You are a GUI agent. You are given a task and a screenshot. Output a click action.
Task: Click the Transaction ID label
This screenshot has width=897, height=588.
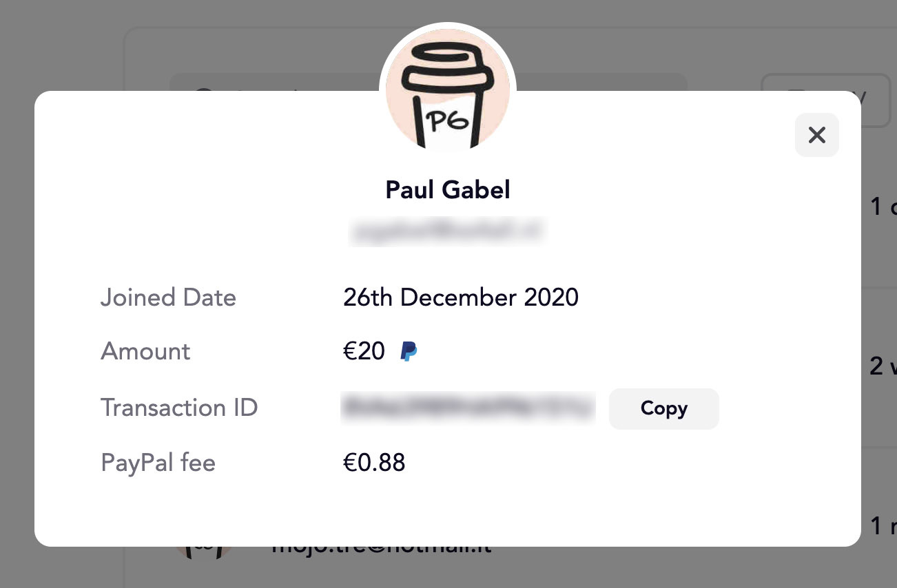(x=179, y=408)
